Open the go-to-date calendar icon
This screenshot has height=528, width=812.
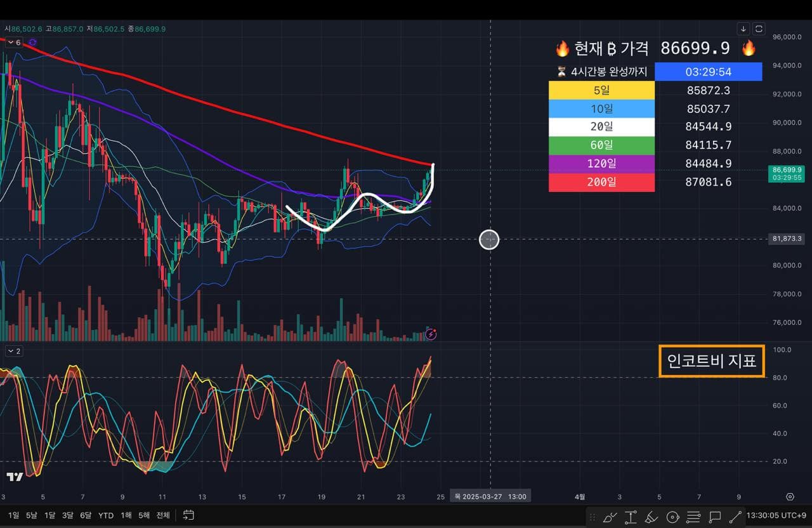(x=188, y=515)
